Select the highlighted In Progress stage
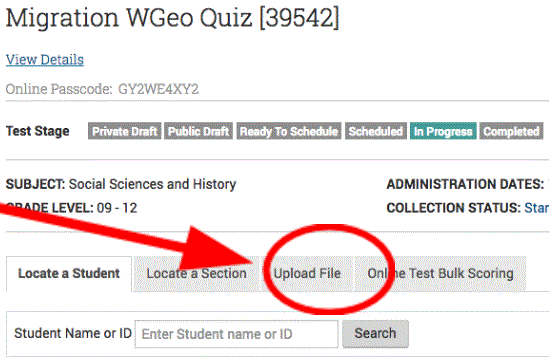Screen dimensions: 560x360 [443, 131]
